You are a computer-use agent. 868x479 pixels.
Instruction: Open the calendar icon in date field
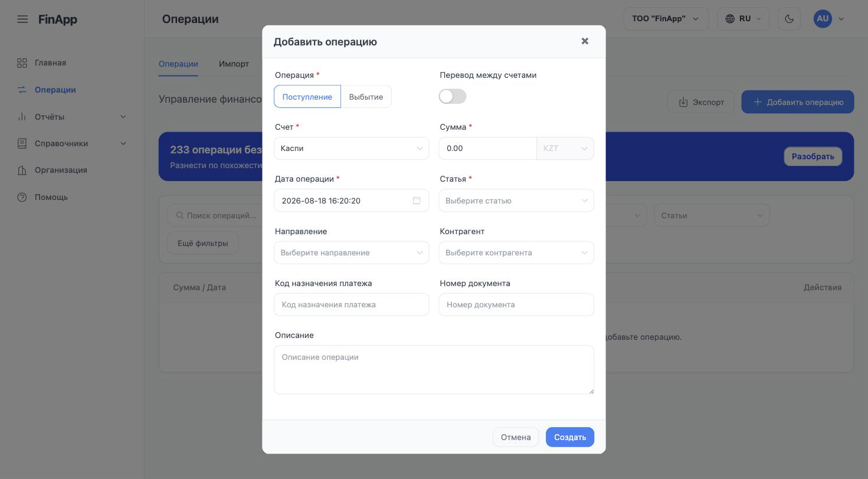point(417,201)
